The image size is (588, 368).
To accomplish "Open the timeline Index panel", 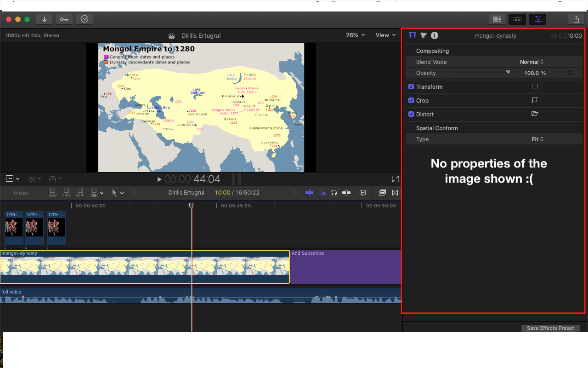I will pyautogui.click(x=21, y=193).
